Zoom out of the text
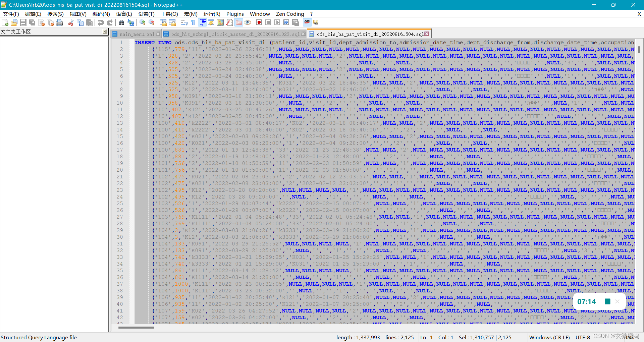 click(x=151, y=22)
